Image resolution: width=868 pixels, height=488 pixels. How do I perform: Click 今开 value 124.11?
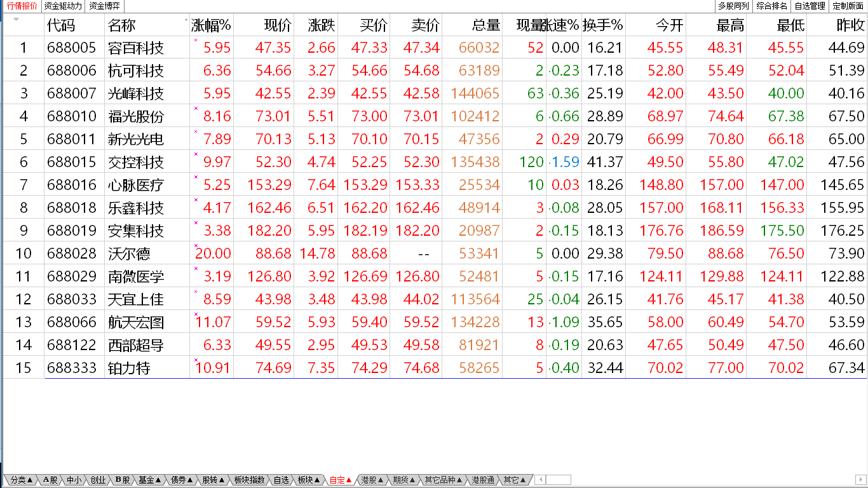point(661,276)
